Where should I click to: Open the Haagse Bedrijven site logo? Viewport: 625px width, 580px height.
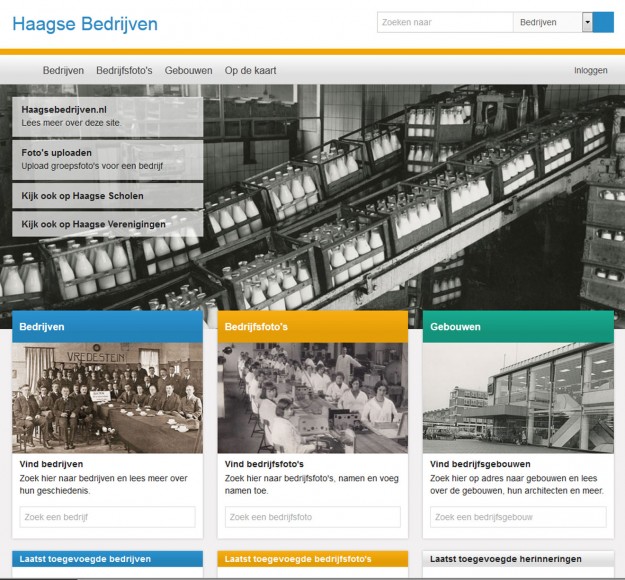tap(85, 23)
